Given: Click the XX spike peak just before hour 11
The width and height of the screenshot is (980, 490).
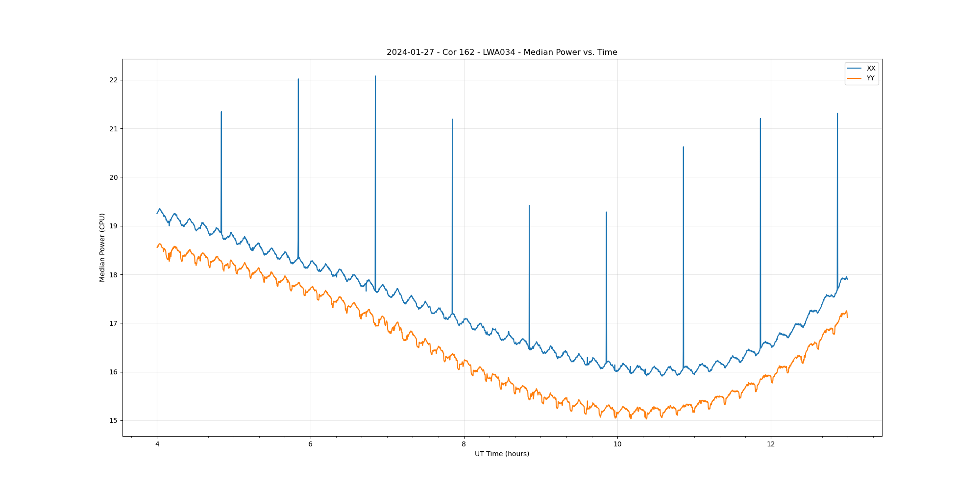Looking at the screenshot, I should 684,147.
